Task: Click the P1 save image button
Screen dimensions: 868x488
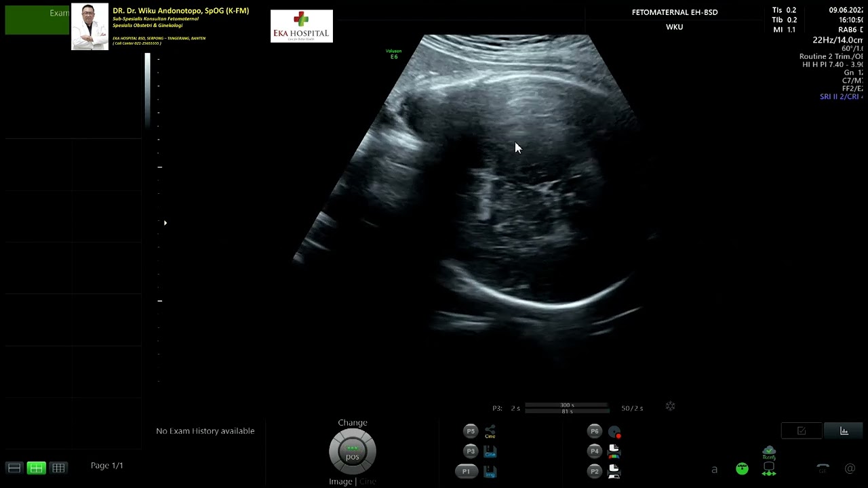Action: [x=466, y=471]
